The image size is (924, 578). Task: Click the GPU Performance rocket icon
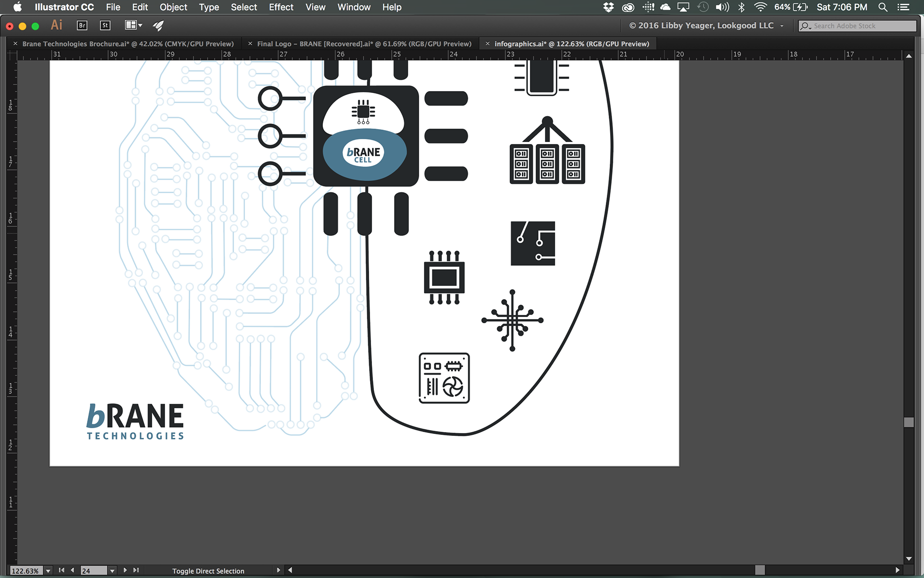coord(158,26)
